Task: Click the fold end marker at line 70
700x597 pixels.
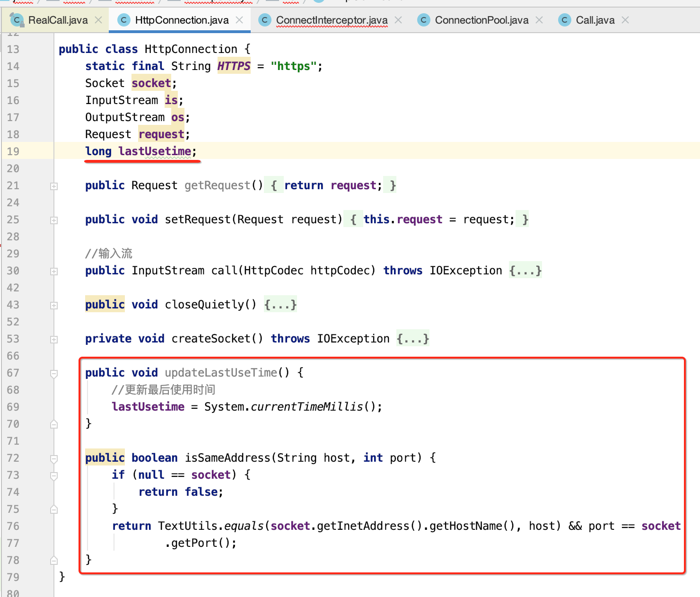Action: (54, 424)
